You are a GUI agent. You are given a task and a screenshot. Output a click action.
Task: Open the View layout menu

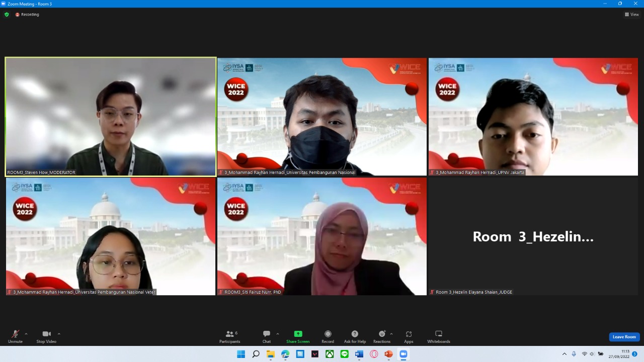tap(631, 15)
